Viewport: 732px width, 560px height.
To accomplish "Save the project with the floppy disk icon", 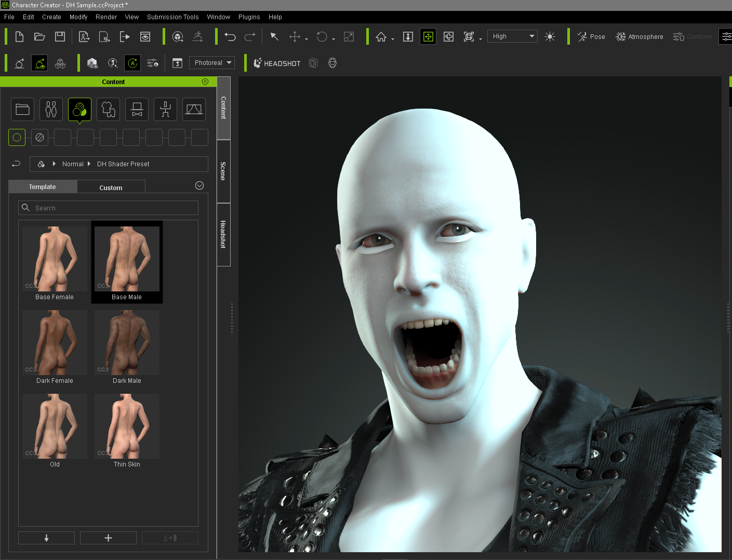I will [60, 36].
